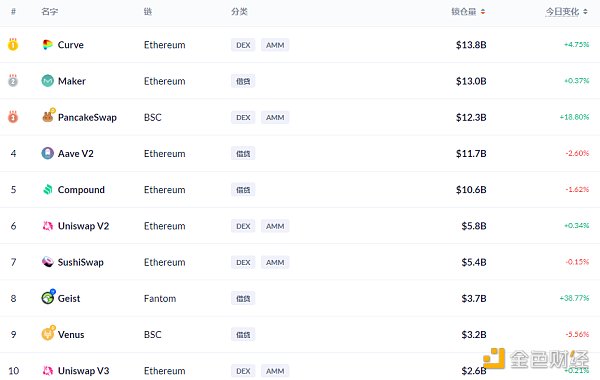Image resolution: width=600 pixels, height=380 pixels.
Task: Click the Compound logo icon
Action: (x=47, y=189)
